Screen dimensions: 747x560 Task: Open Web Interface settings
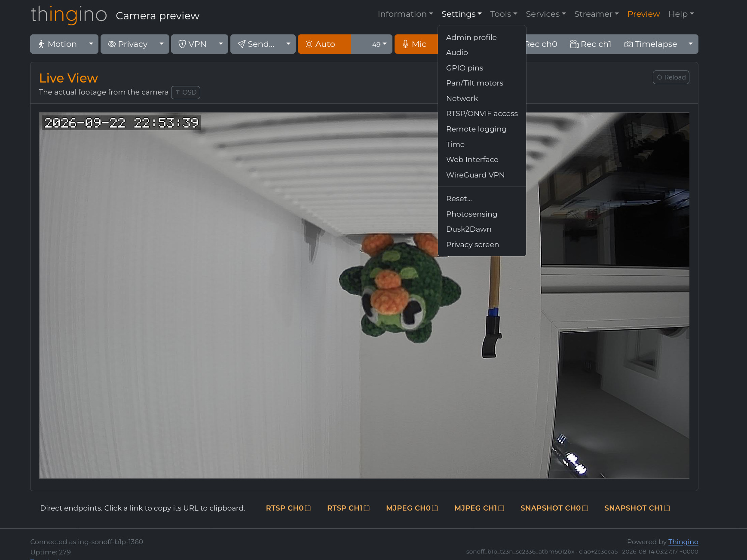click(x=482, y=159)
